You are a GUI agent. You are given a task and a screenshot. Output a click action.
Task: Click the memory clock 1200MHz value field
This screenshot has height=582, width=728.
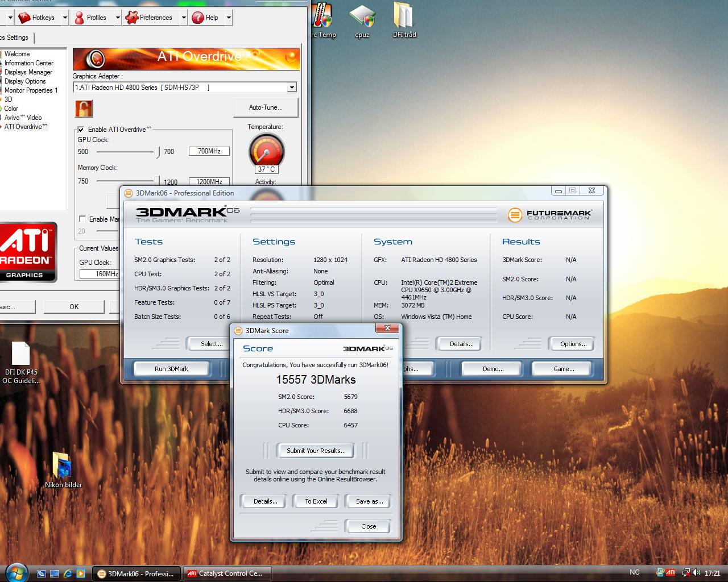(x=209, y=182)
